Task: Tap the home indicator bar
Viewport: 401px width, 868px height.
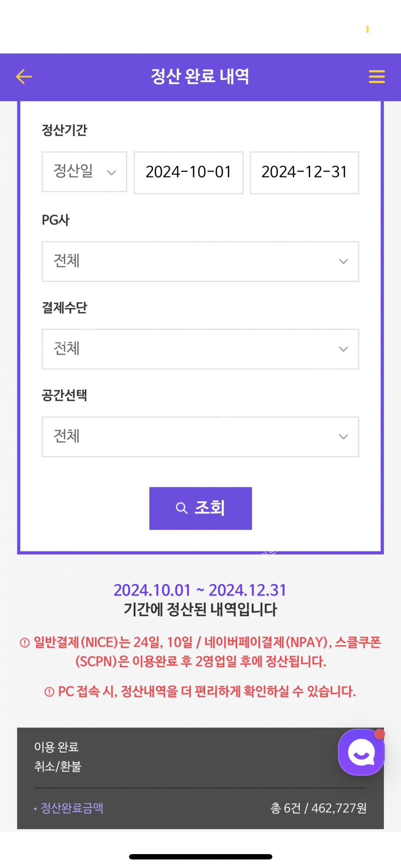Action: coord(200,857)
